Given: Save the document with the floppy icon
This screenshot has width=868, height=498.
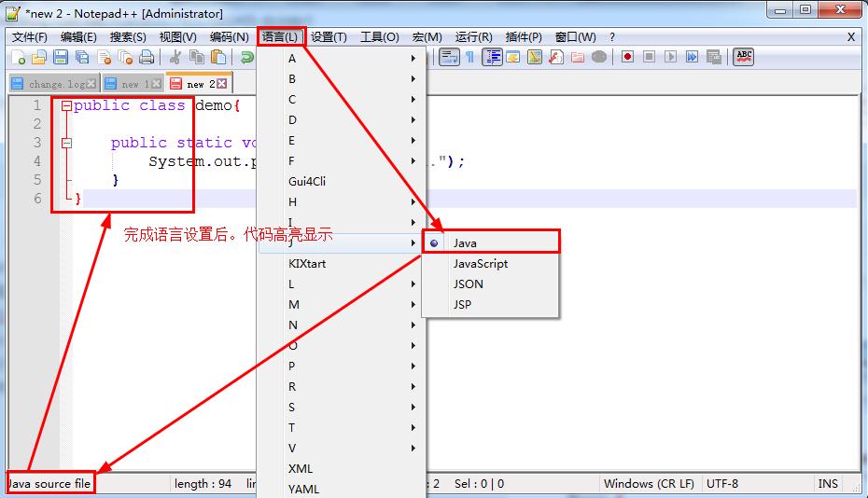Looking at the screenshot, I should 61,57.
